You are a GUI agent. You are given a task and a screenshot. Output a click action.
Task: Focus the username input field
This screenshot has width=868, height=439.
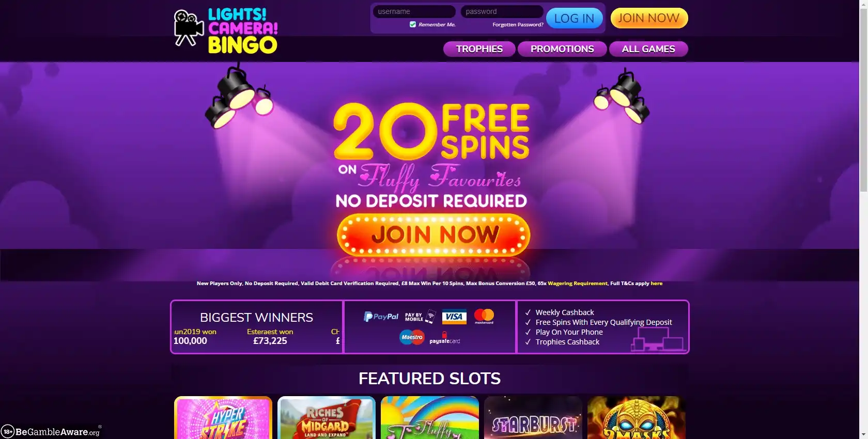[414, 11]
